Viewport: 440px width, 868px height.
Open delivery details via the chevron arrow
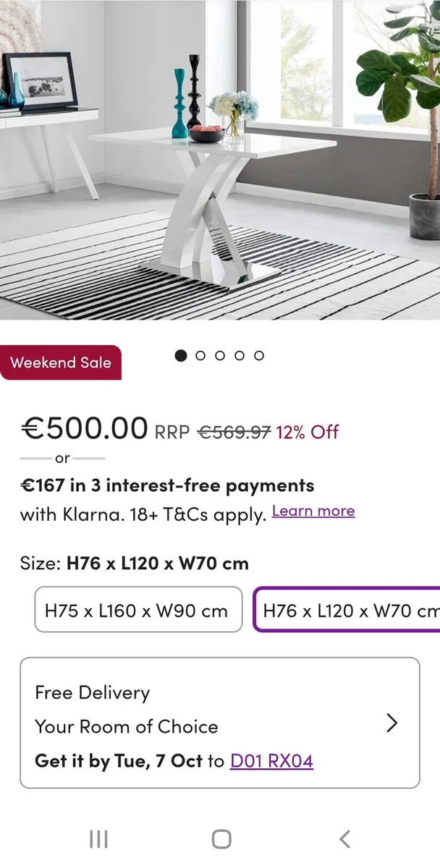(x=392, y=723)
